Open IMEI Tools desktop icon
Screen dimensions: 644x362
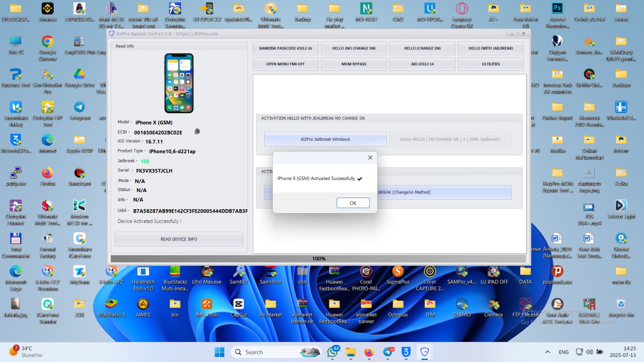point(207,307)
